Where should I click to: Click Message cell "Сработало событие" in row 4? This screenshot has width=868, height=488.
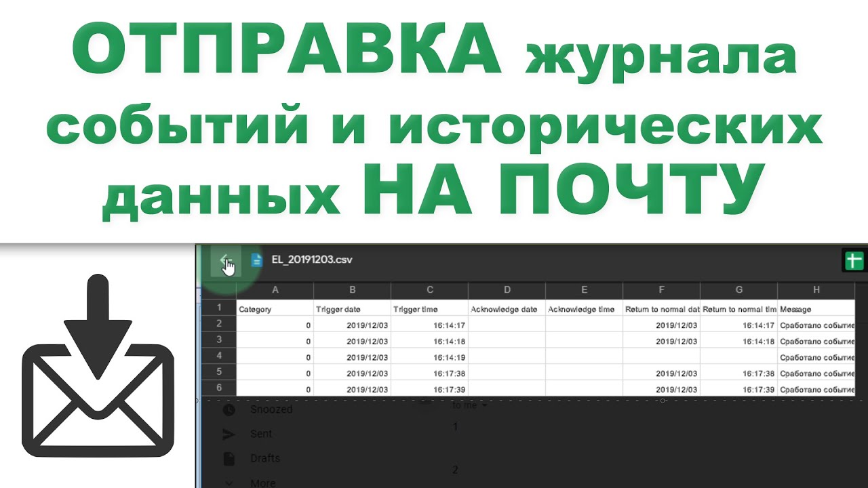pos(816,357)
